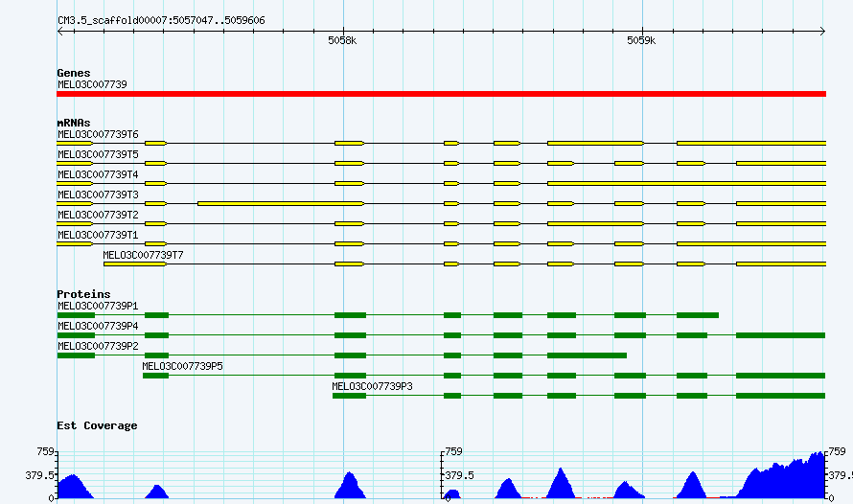Select the MEL03C007739 gene label
The height and width of the screenshot is (504, 853).
click(x=92, y=84)
